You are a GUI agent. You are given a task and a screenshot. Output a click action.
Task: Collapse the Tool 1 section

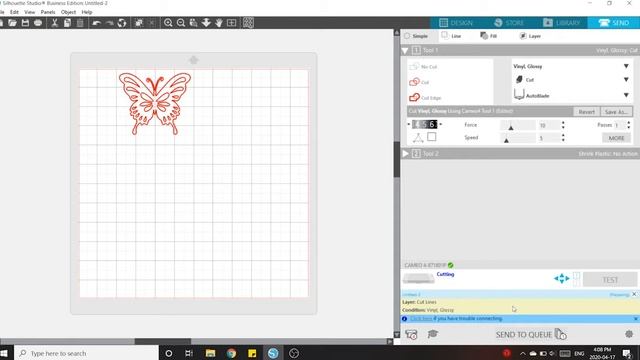[x=405, y=51]
